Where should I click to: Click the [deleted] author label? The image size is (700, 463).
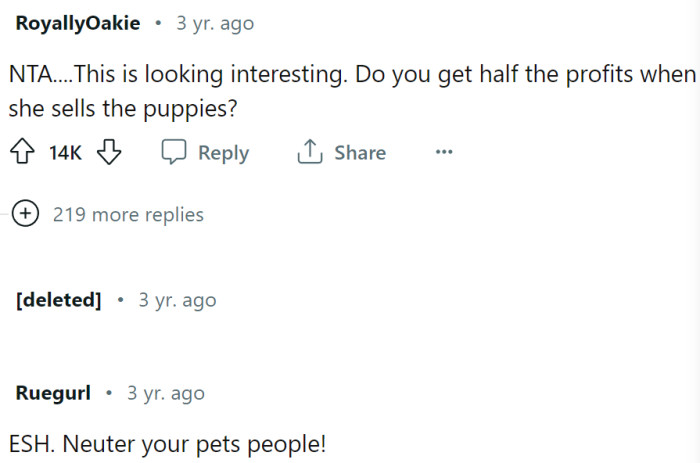[x=59, y=300]
